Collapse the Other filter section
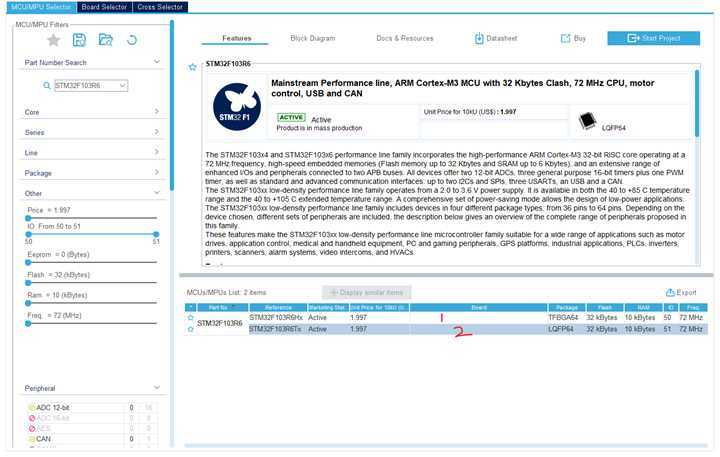This screenshot has width=720, height=457. 157,192
